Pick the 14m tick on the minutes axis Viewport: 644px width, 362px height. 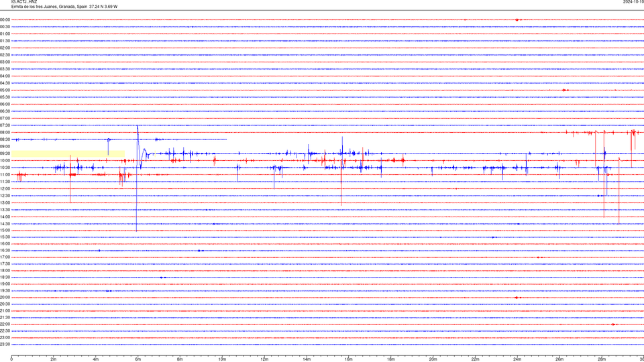pos(307,359)
